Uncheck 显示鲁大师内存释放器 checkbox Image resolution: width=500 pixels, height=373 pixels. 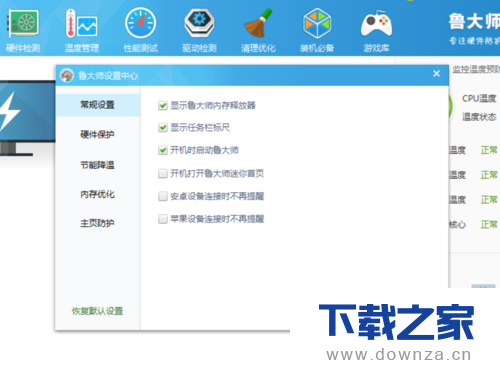(163, 106)
